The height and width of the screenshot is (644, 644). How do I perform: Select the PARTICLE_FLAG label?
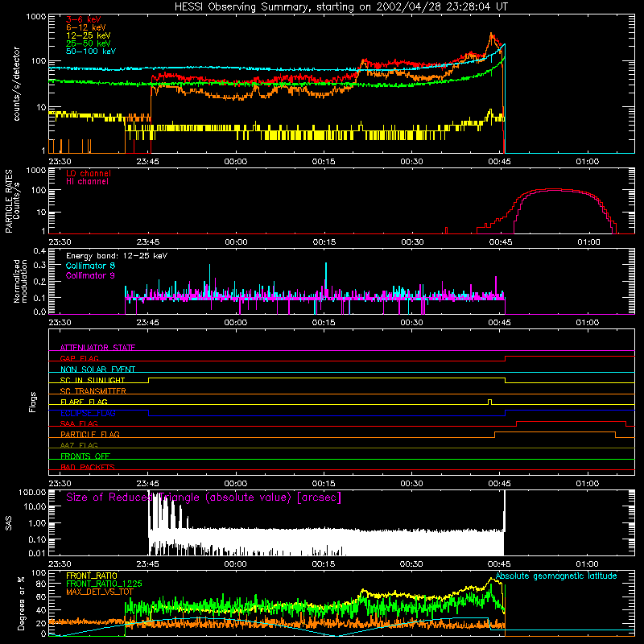pyautogui.click(x=90, y=434)
